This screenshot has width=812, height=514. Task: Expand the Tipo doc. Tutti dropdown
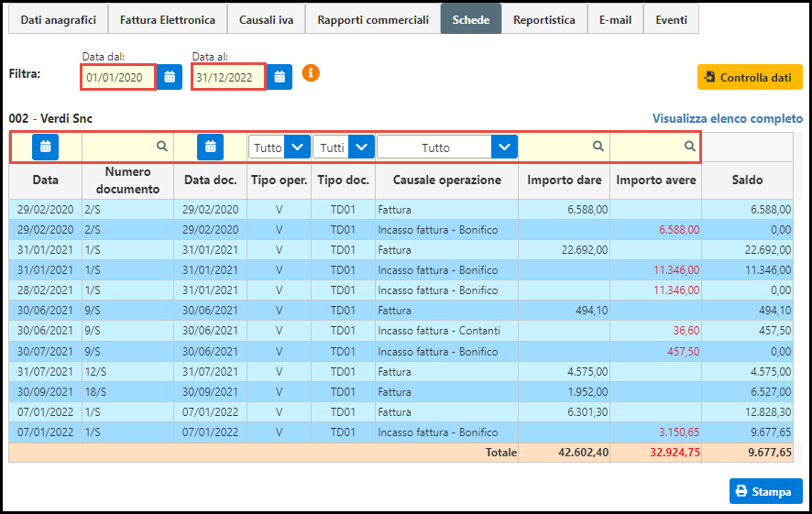(361, 147)
